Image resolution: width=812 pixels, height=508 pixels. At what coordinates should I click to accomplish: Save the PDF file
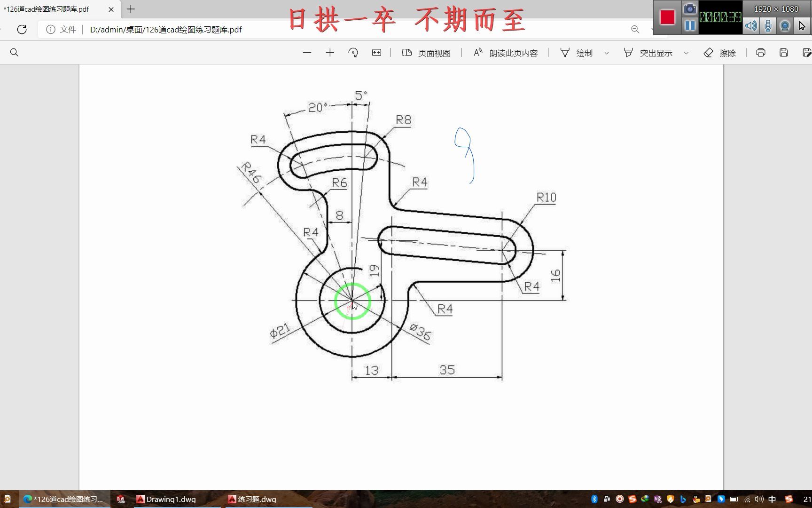(x=783, y=52)
